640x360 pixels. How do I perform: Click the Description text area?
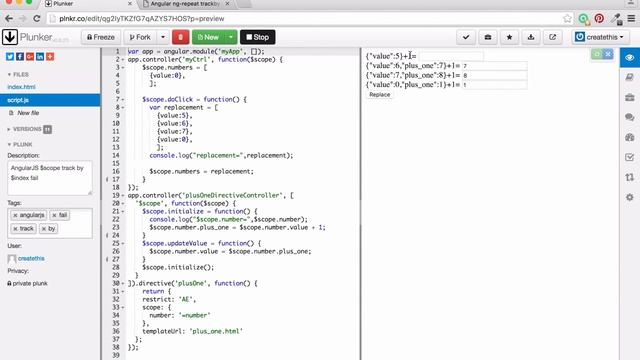pos(50,178)
